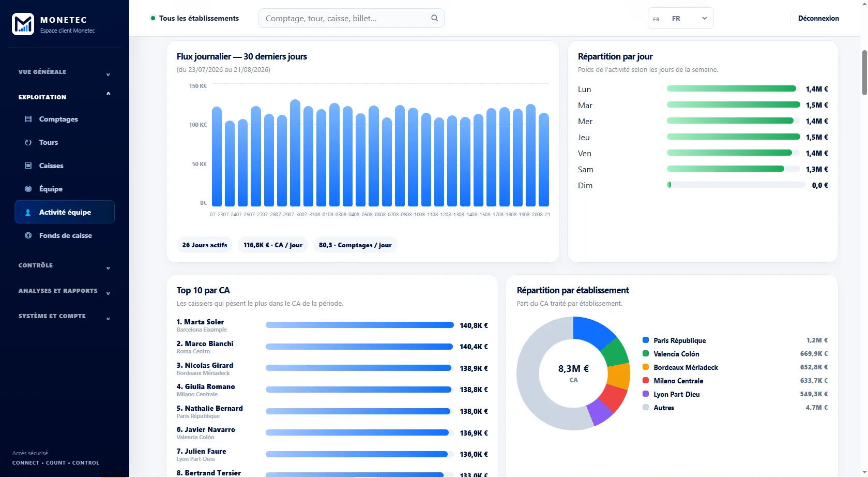
Task: Click Tous les établissements selector
Action: tap(194, 18)
